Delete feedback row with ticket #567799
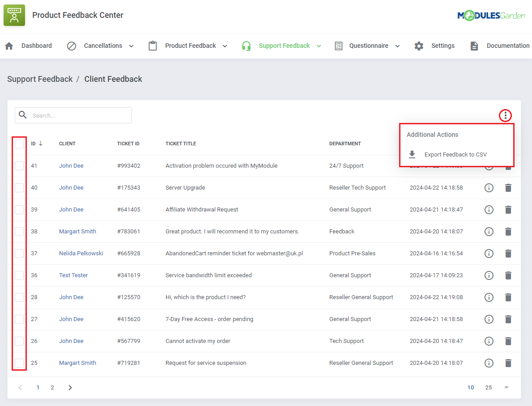532x406 pixels. 508,341
